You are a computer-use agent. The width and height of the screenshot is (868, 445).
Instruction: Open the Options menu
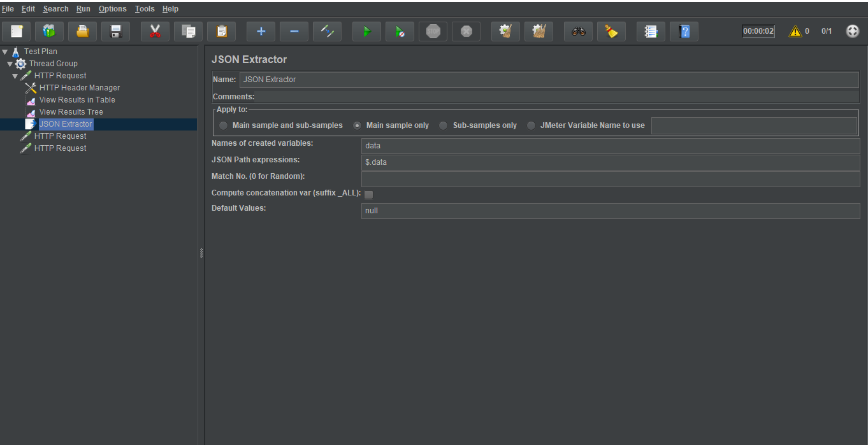pyautogui.click(x=112, y=8)
